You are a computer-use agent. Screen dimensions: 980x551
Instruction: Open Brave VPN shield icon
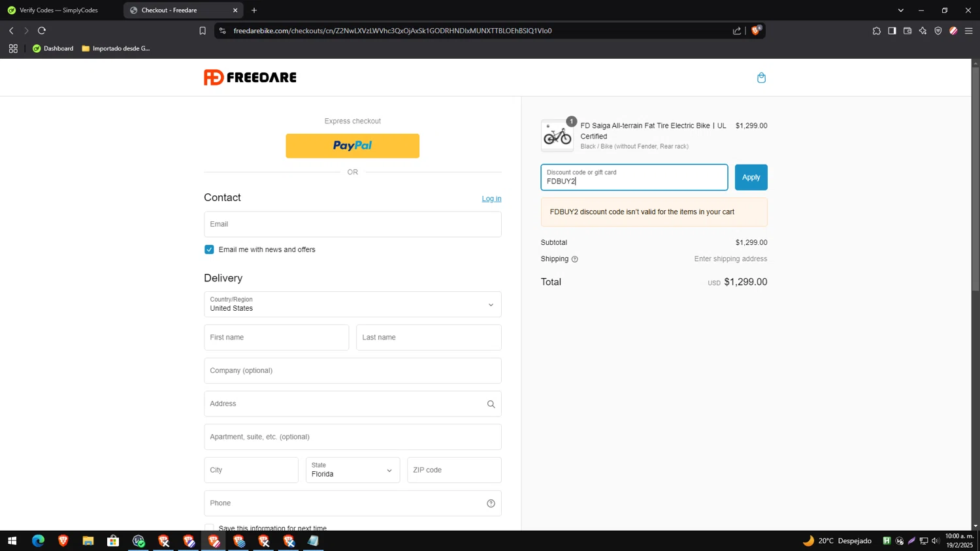click(938, 31)
